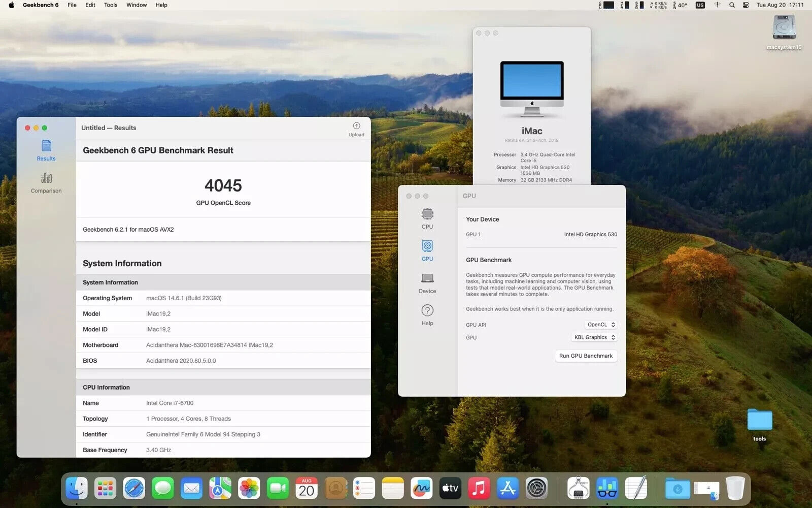The image size is (812, 508).
Task: Click Intel HD Graphics 530 next to GPU 1
Action: pyautogui.click(x=591, y=234)
